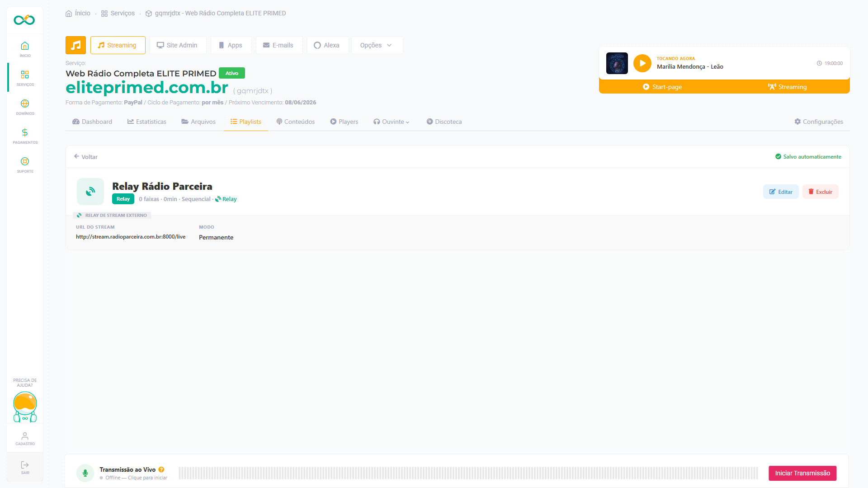Click the eliteprimed.com.br domain title

pyautogui.click(x=147, y=87)
